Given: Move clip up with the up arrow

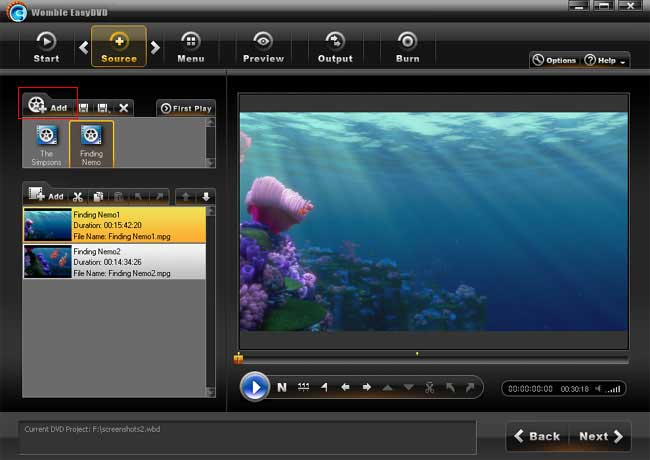Looking at the screenshot, I should pos(187,197).
